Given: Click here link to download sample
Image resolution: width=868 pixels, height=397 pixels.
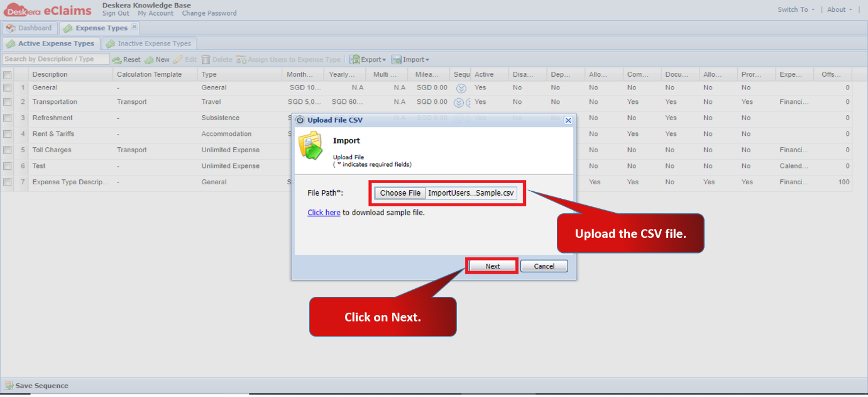Looking at the screenshot, I should pos(324,213).
